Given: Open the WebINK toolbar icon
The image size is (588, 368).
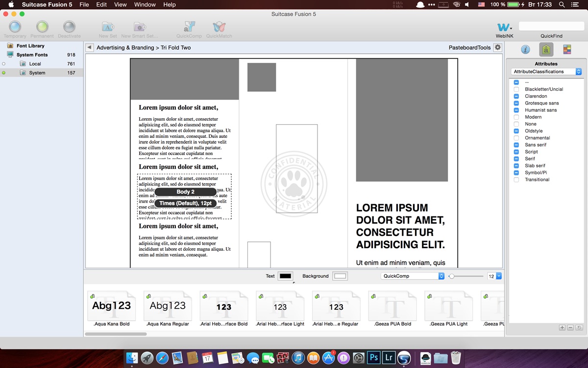Looking at the screenshot, I should pos(504,27).
